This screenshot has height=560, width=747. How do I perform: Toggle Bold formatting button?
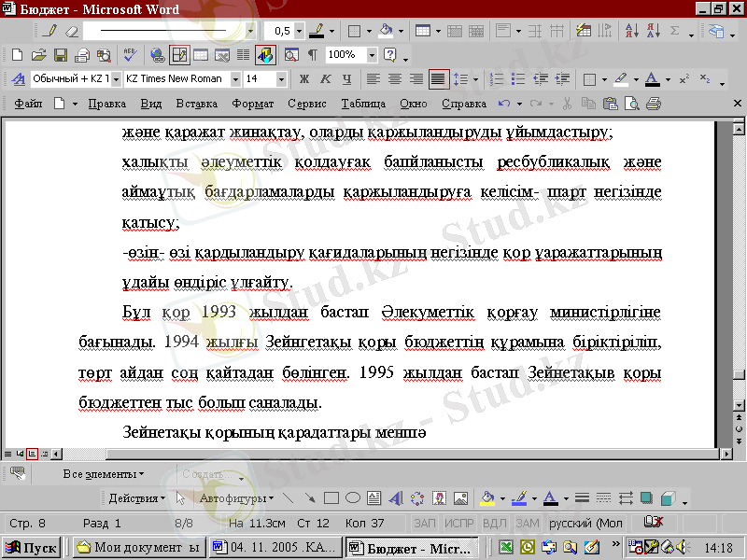pyautogui.click(x=303, y=79)
